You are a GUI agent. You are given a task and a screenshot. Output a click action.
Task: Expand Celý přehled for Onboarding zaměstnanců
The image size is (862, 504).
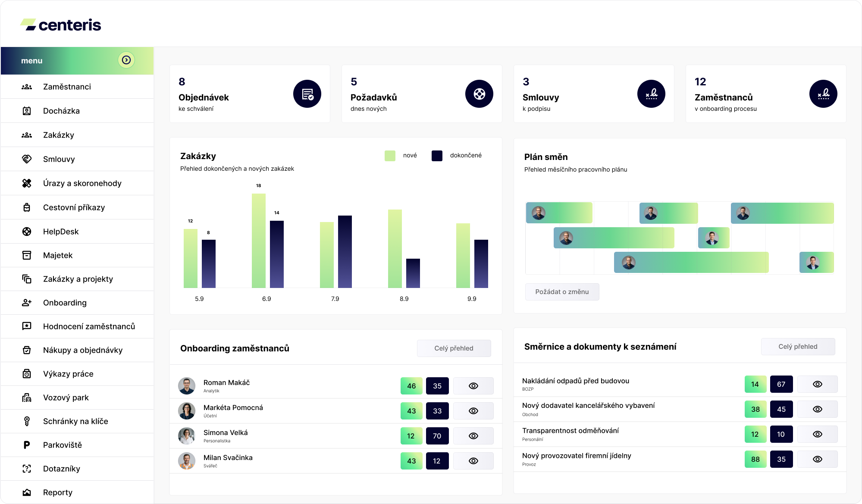(x=454, y=348)
